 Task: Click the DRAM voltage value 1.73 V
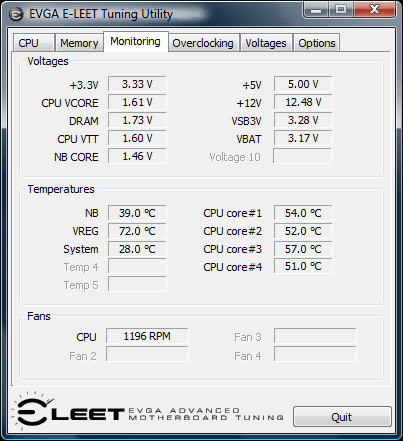pos(137,120)
